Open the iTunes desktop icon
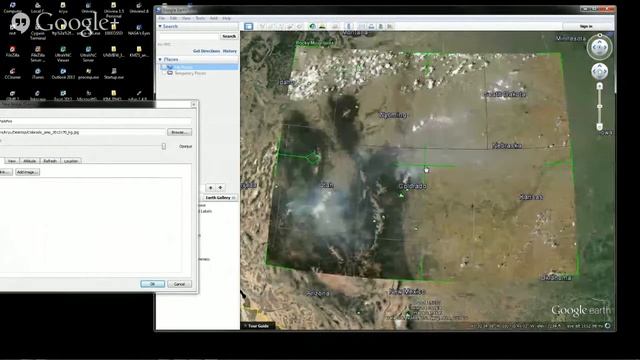 [38, 73]
